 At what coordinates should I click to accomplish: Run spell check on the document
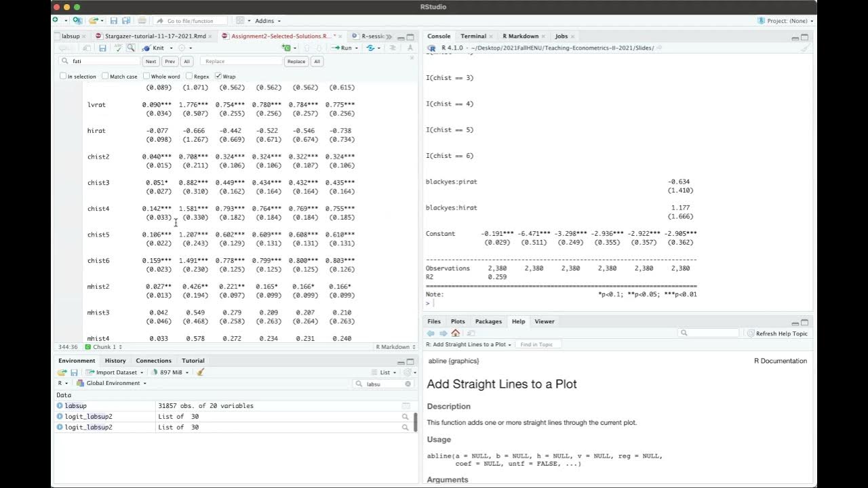click(118, 48)
